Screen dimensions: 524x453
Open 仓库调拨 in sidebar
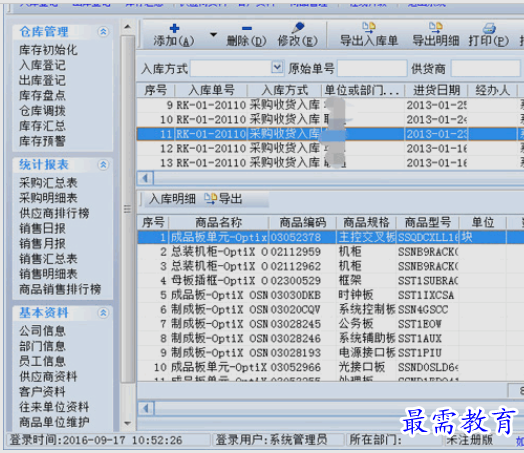point(42,111)
